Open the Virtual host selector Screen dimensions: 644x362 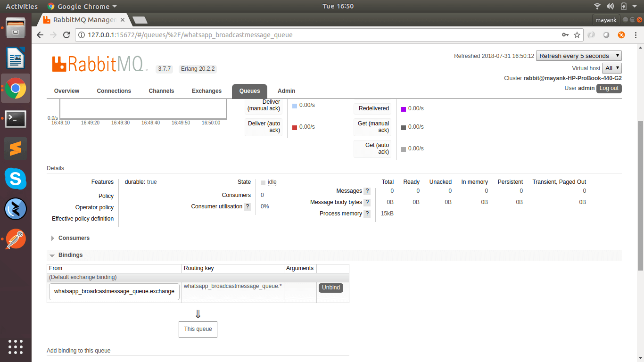[x=612, y=68]
